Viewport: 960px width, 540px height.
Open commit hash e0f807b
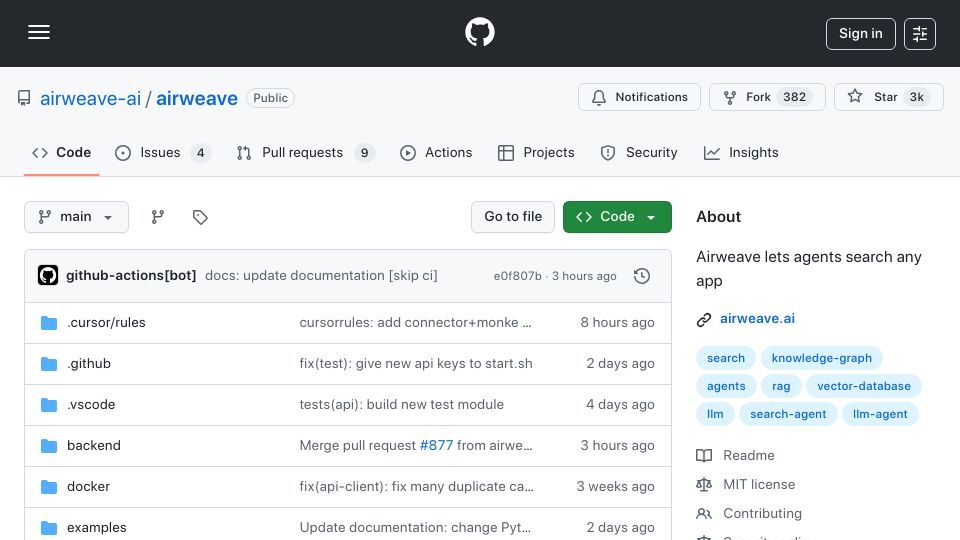pyautogui.click(x=517, y=276)
